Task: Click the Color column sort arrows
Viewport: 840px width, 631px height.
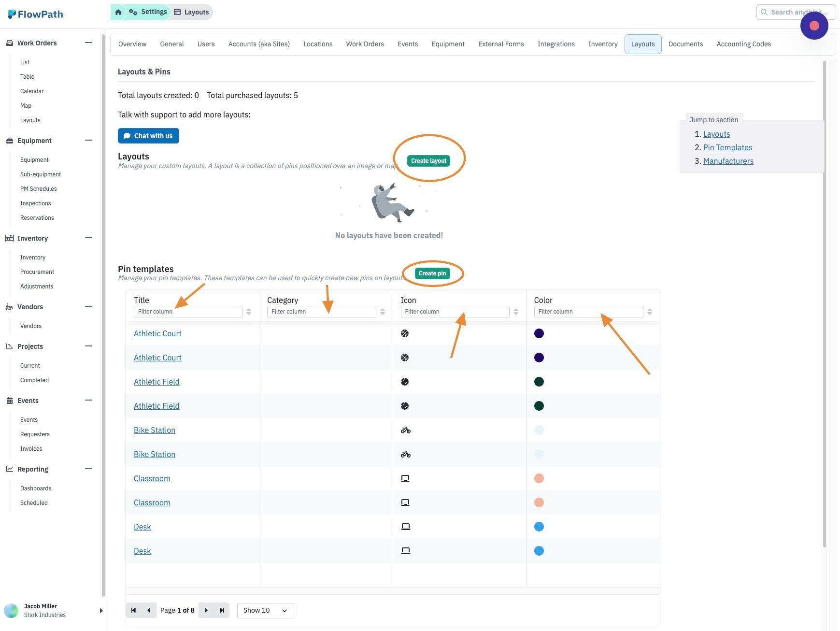Action: point(649,312)
